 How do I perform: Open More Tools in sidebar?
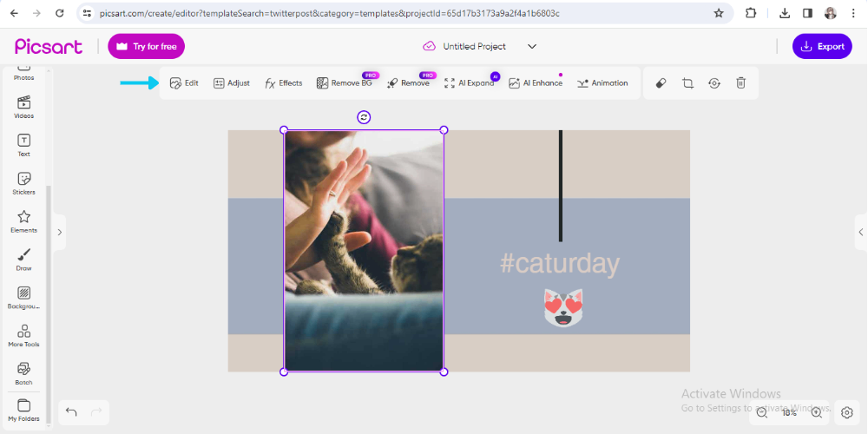point(23,336)
